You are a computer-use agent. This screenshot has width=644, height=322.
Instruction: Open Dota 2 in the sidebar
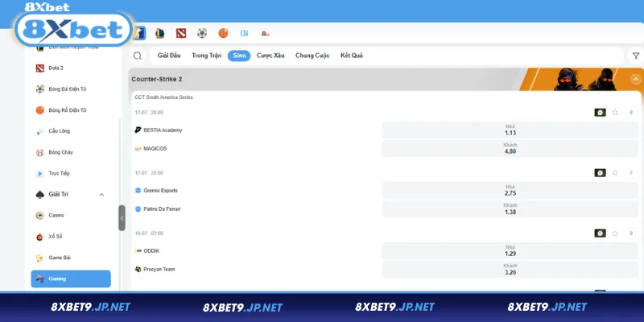click(56, 68)
